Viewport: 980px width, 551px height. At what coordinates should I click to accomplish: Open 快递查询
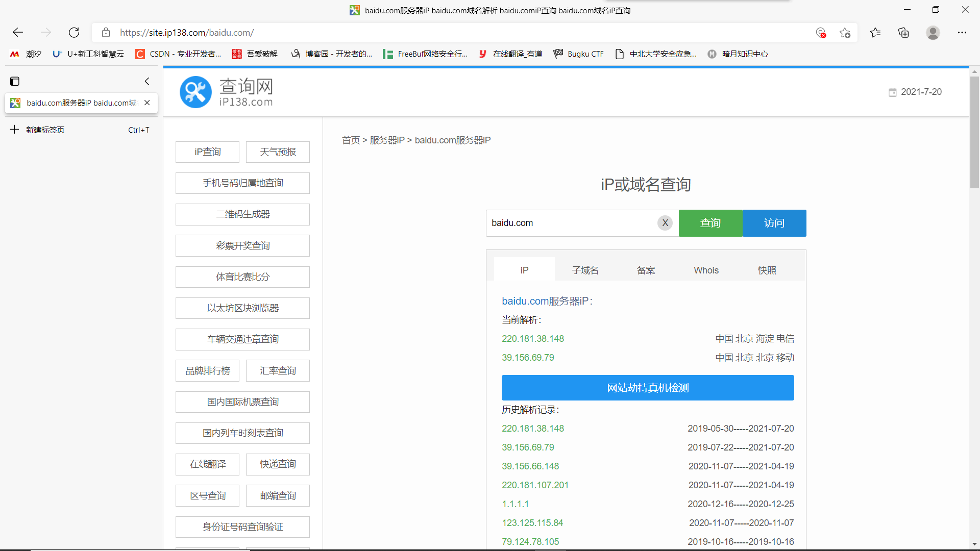pos(278,464)
